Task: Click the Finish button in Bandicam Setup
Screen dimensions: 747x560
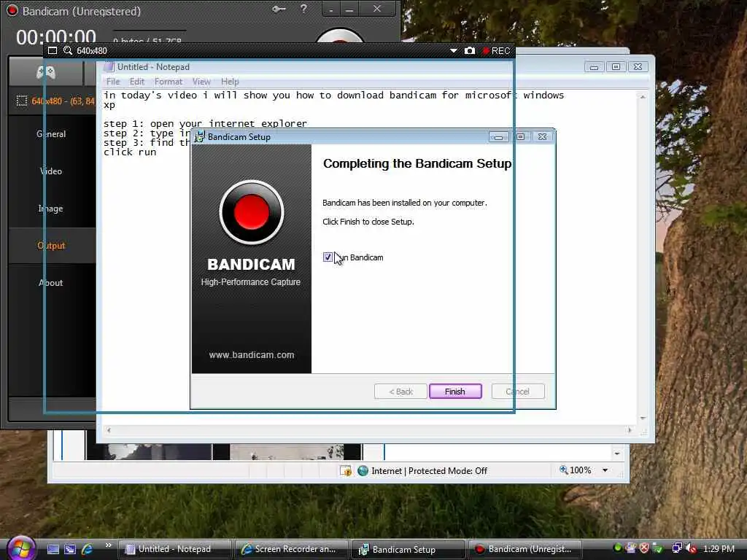Action: pyautogui.click(x=455, y=392)
